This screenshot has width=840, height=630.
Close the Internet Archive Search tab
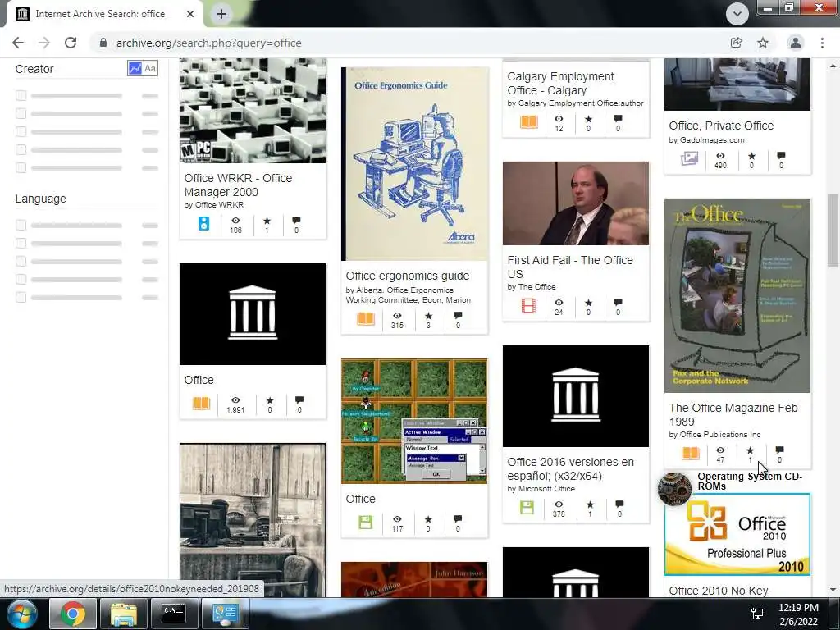click(190, 14)
